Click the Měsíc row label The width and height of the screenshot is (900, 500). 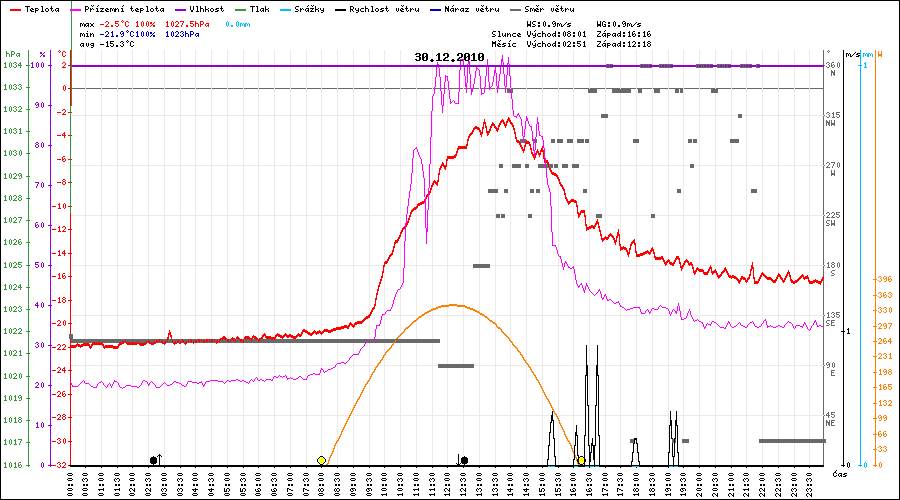[x=504, y=44]
